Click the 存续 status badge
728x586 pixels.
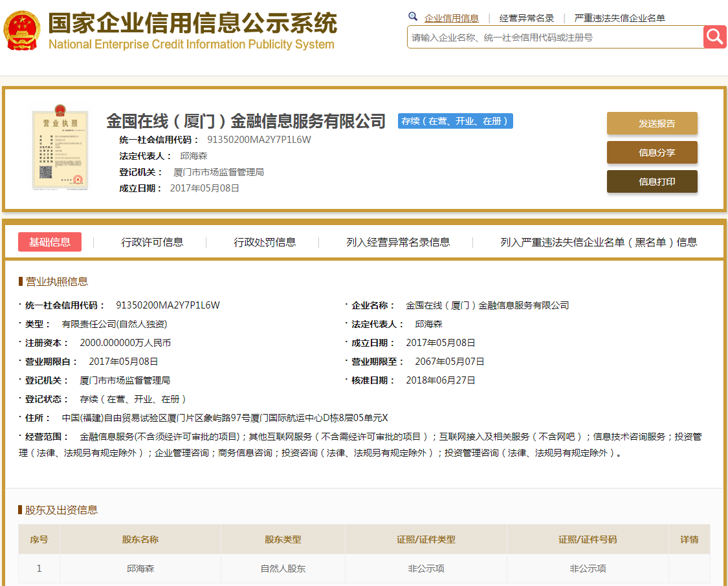tap(455, 121)
